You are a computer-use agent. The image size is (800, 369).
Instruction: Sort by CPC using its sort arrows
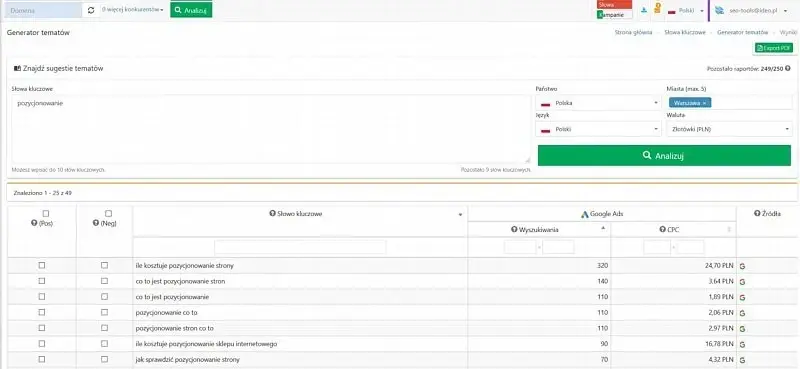tap(730, 230)
